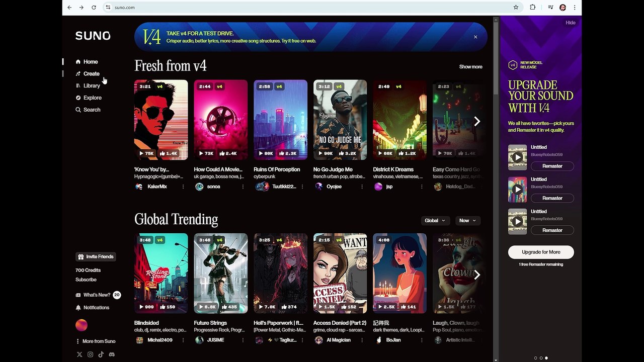Open the Ruins Of Perception cover art
The width and height of the screenshot is (644, 362).
(280, 120)
